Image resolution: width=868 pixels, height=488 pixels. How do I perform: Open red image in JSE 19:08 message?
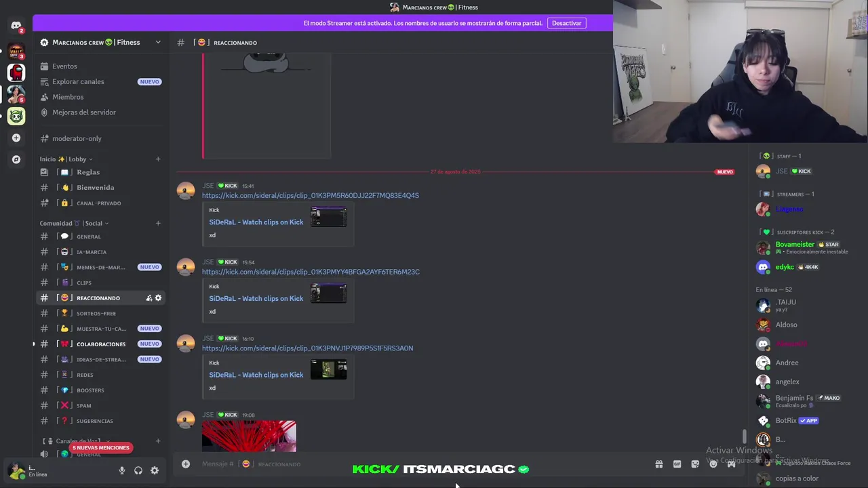pyautogui.click(x=249, y=436)
